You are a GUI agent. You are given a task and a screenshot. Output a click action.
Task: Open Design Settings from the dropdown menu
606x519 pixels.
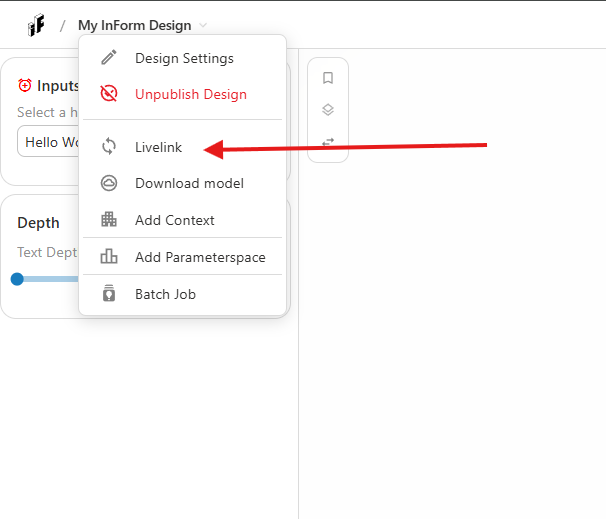(x=184, y=58)
